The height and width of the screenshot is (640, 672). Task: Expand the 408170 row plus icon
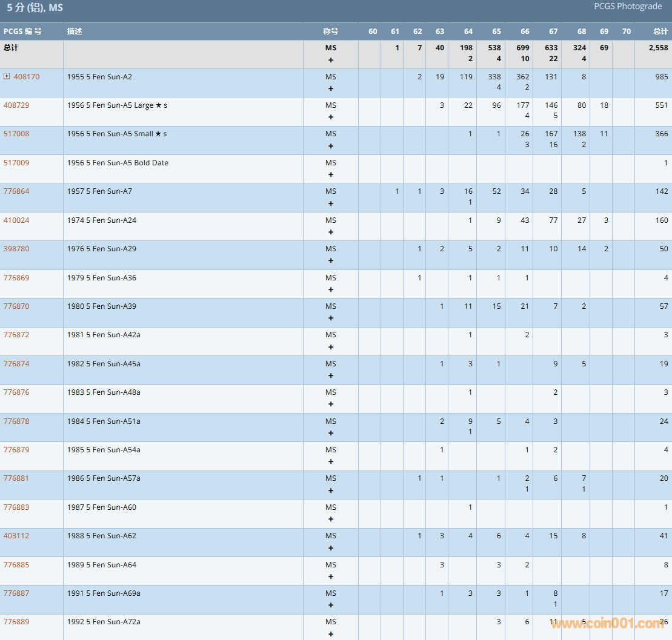point(7,76)
